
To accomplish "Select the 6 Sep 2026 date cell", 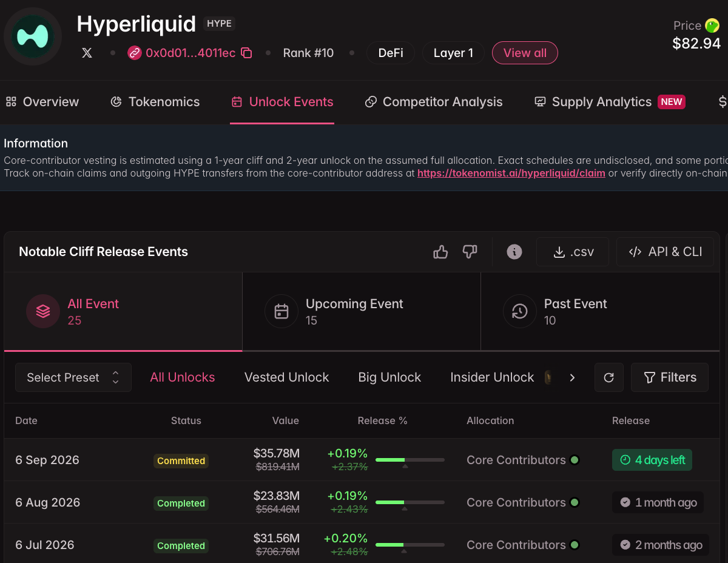I will click(x=47, y=460).
